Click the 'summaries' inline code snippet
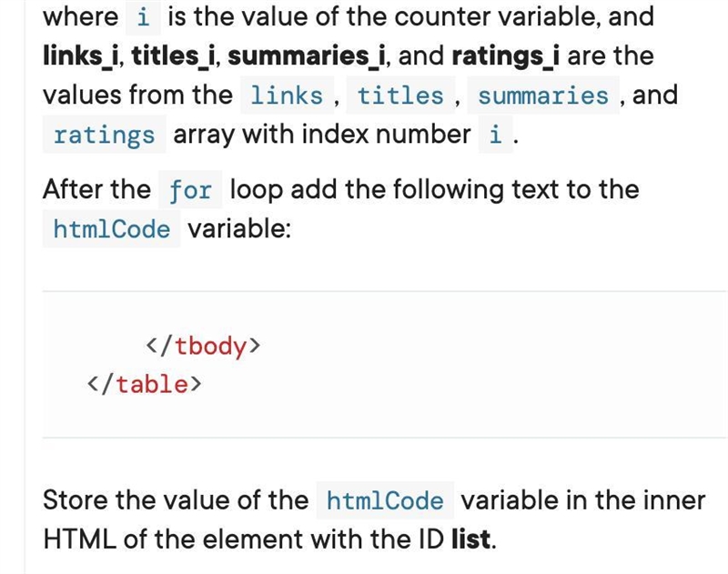The image size is (728, 574). click(543, 96)
